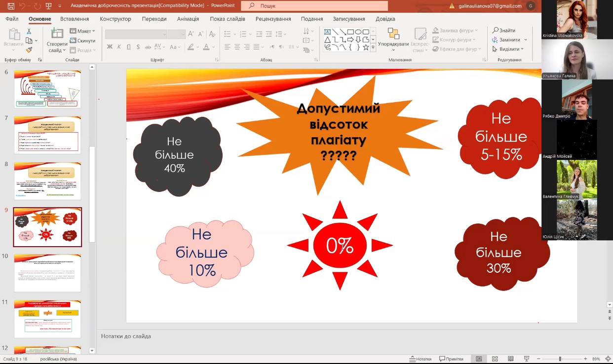Start slideshow from status bar icon
This screenshot has width=613, height=364.
pyautogui.click(x=527, y=359)
